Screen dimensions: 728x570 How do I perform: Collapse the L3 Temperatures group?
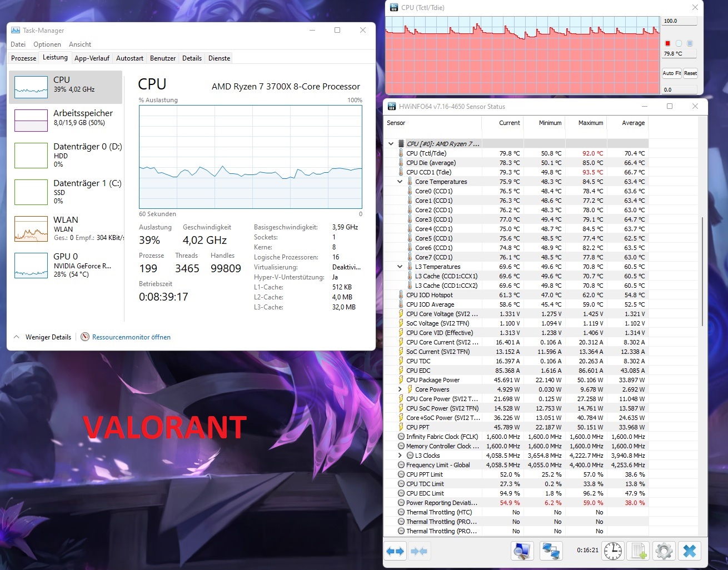(x=400, y=267)
